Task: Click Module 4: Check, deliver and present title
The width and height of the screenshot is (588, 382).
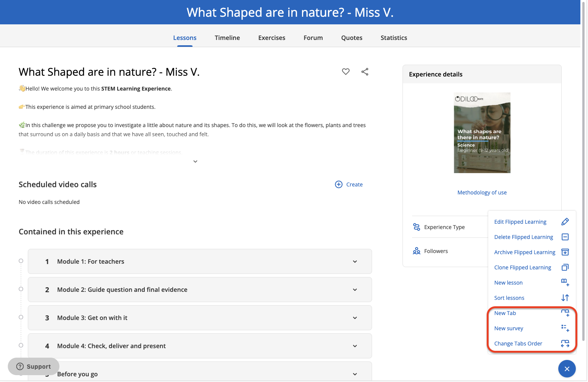Action: coord(111,346)
